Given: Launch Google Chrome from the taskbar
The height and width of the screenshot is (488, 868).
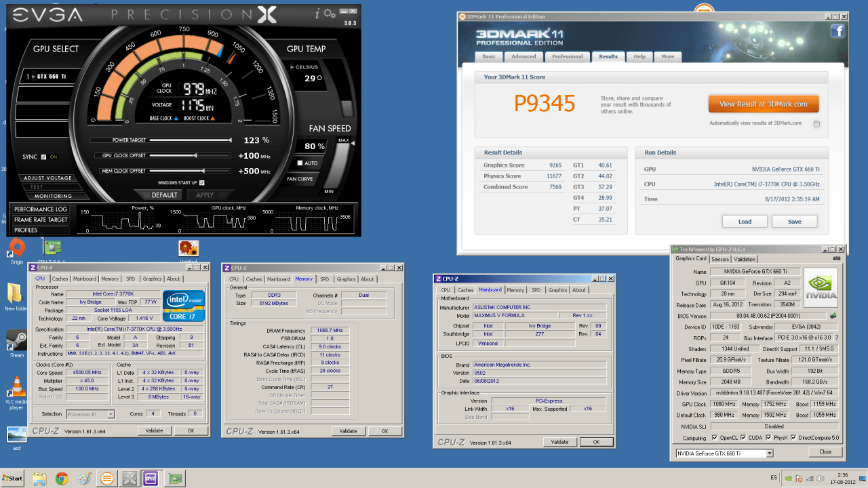Looking at the screenshot, I should click(x=62, y=479).
